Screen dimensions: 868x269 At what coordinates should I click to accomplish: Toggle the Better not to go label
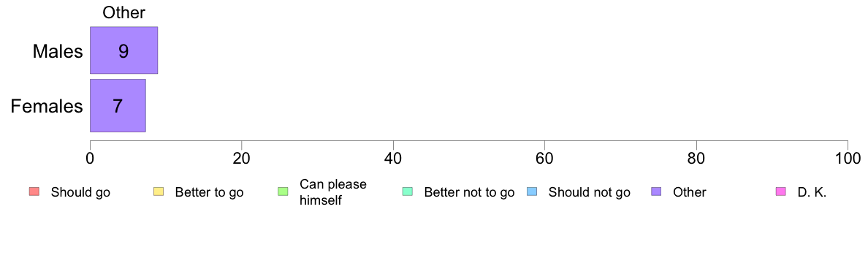tap(469, 193)
